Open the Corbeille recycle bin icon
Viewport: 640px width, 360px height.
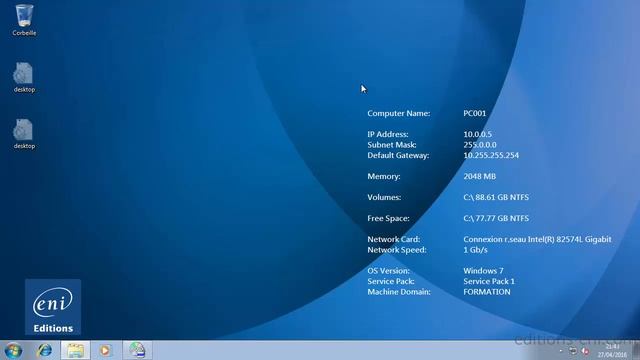click(x=24, y=20)
